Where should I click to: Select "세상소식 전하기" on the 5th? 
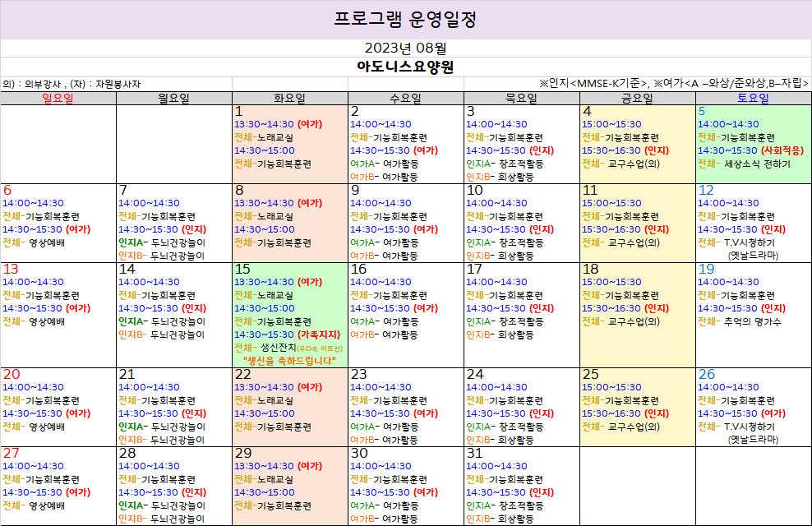[x=757, y=164]
